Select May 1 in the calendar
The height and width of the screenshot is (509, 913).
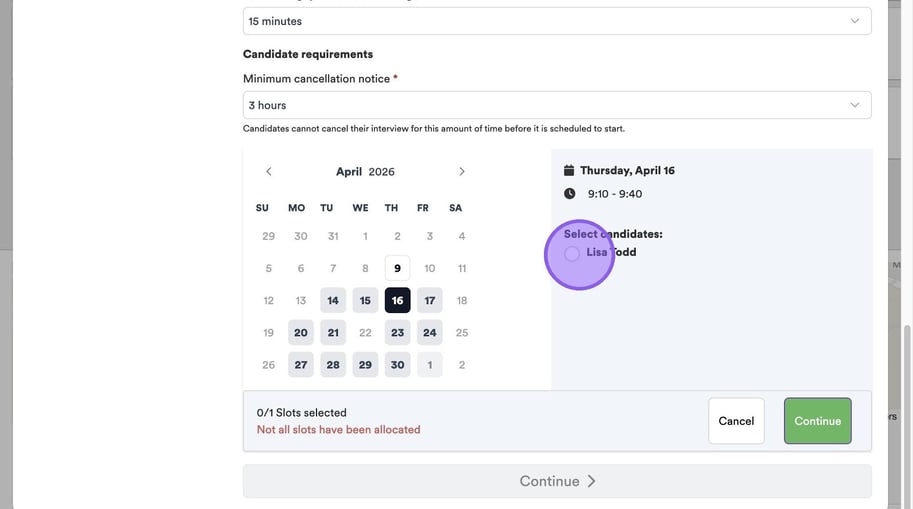[430, 365]
